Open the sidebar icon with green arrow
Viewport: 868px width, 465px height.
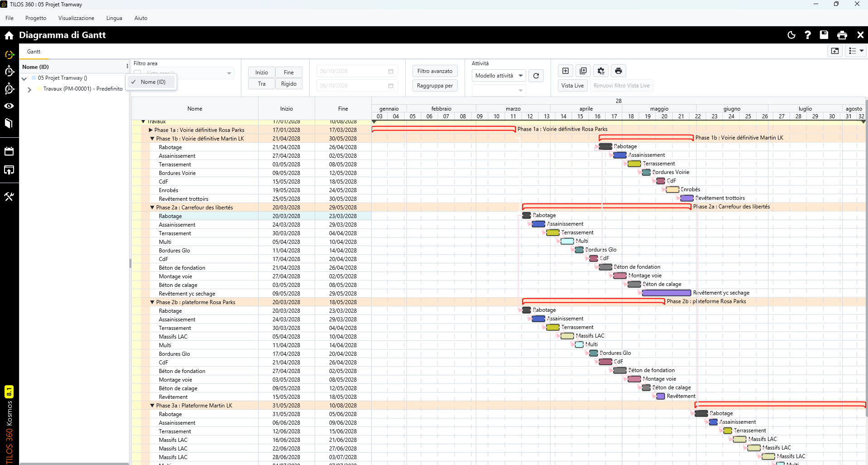click(10, 54)
